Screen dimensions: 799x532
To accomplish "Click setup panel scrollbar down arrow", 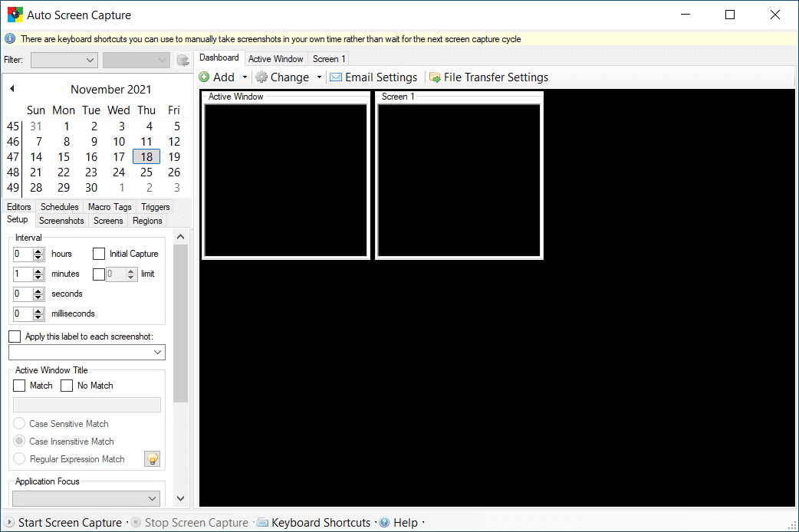I will pos(180,498).
